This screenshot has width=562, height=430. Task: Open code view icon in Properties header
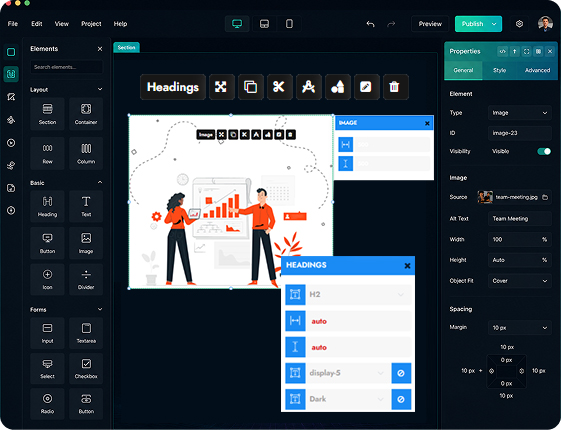[x=503, y=52]
